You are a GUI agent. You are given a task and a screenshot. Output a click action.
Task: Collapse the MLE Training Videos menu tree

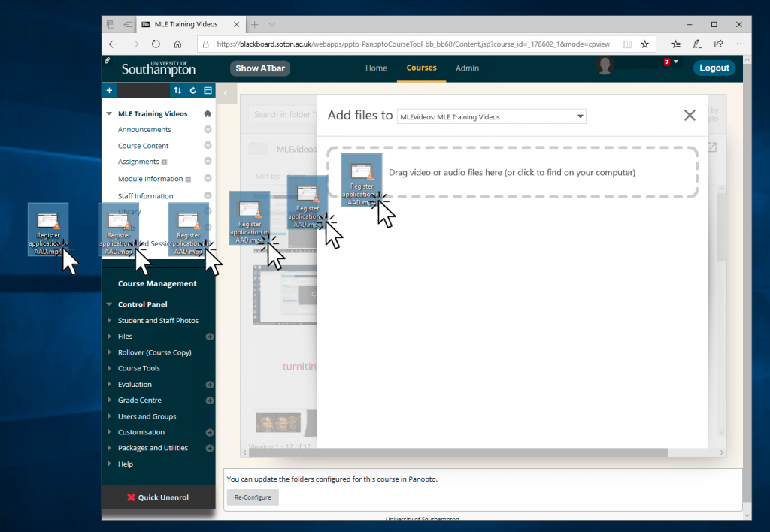[109, 114]
